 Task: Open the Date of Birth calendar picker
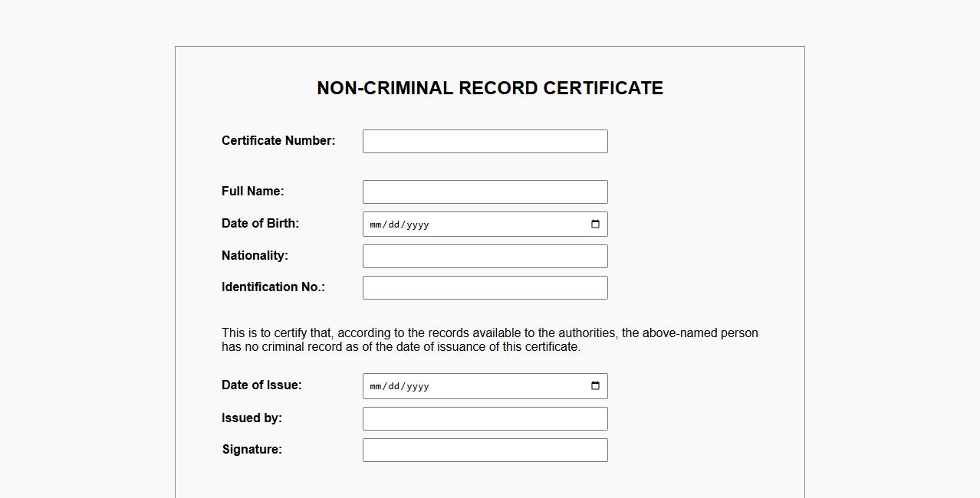(x=595, y=224)
